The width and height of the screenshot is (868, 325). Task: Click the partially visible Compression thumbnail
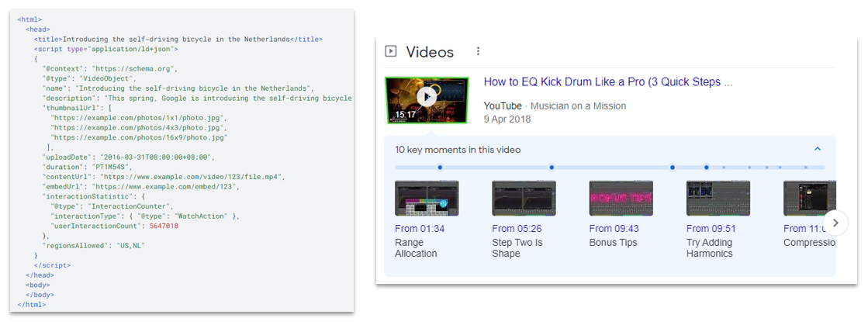click(803, 199)
